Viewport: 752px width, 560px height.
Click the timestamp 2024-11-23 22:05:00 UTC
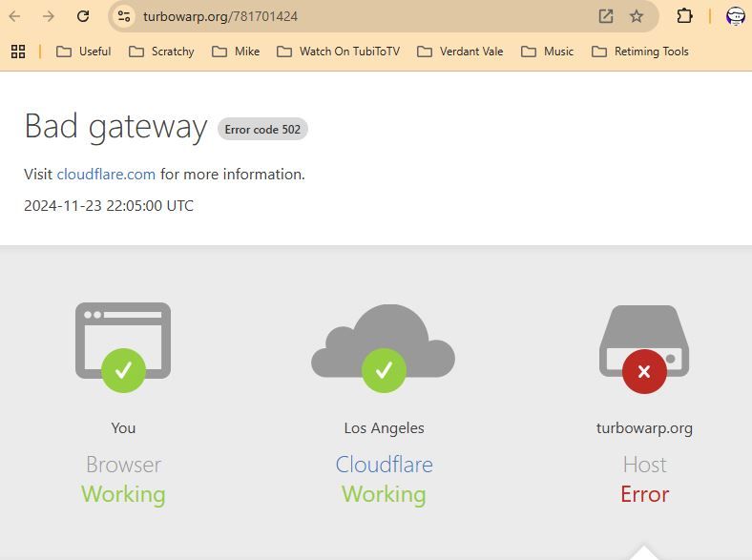tap(109, 206)
